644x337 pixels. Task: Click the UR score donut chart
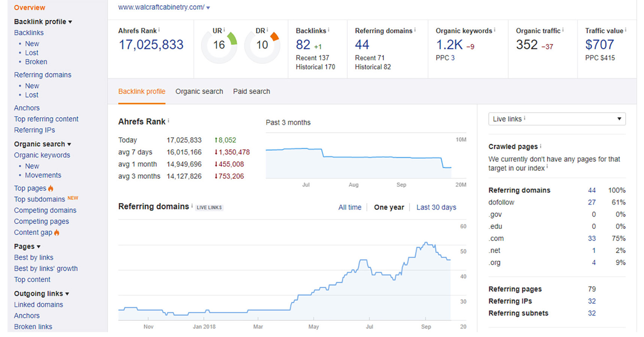point(219,46)
